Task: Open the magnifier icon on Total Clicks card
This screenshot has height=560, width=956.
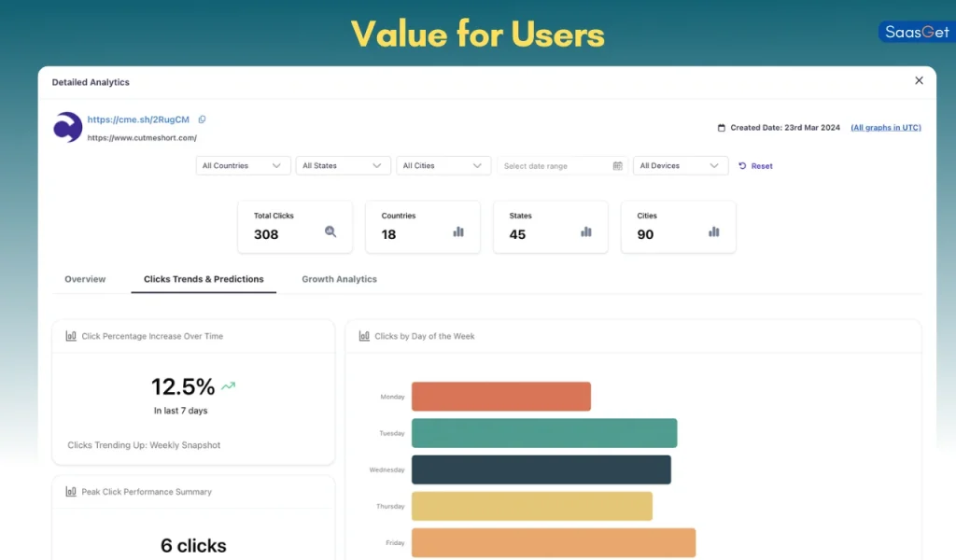Action: tap(330, 232)
